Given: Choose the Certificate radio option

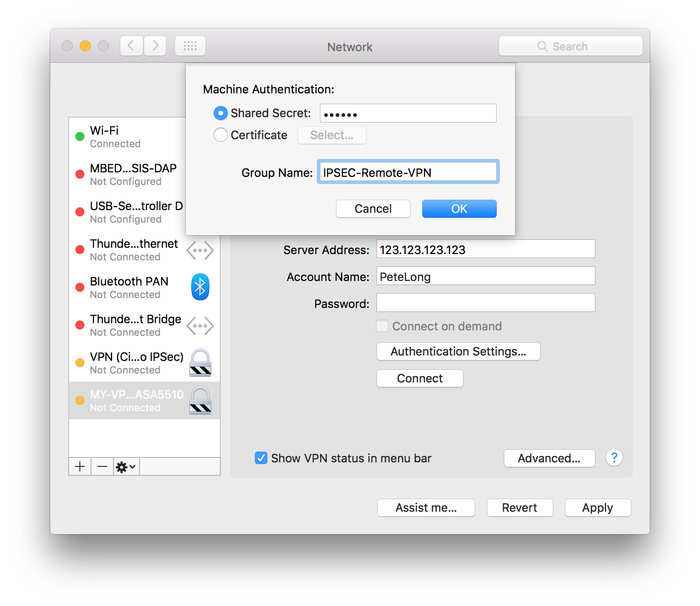Looking at the screenshot, I should (220, 135).
